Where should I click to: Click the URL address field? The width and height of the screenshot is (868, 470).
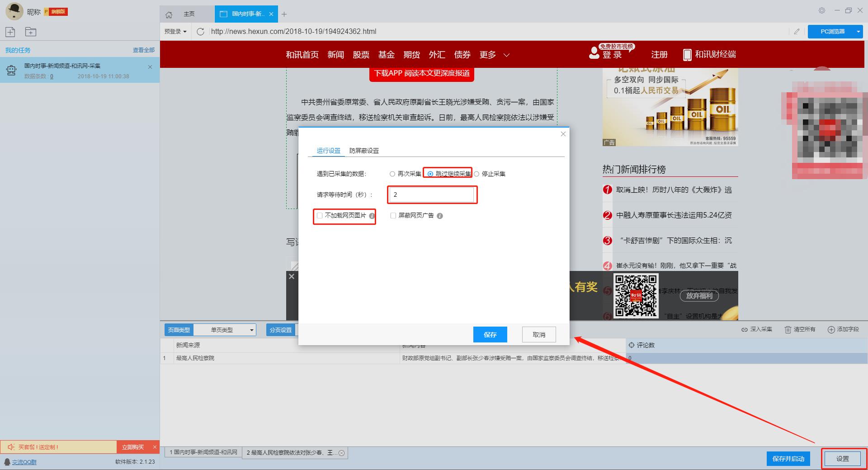497,31
